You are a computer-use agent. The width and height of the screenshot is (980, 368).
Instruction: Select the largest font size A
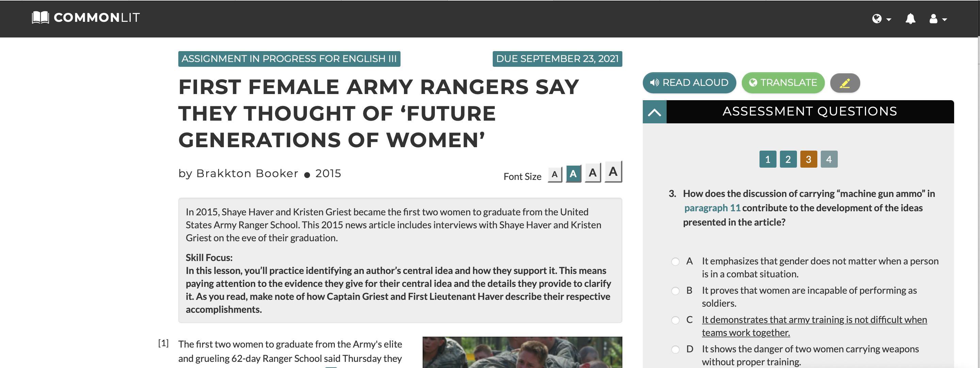613,172
